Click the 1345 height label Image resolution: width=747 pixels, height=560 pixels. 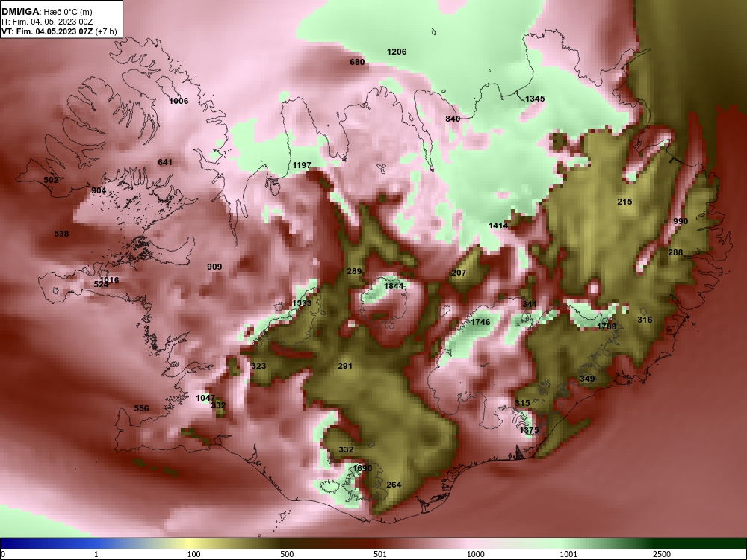click(535, 99)
